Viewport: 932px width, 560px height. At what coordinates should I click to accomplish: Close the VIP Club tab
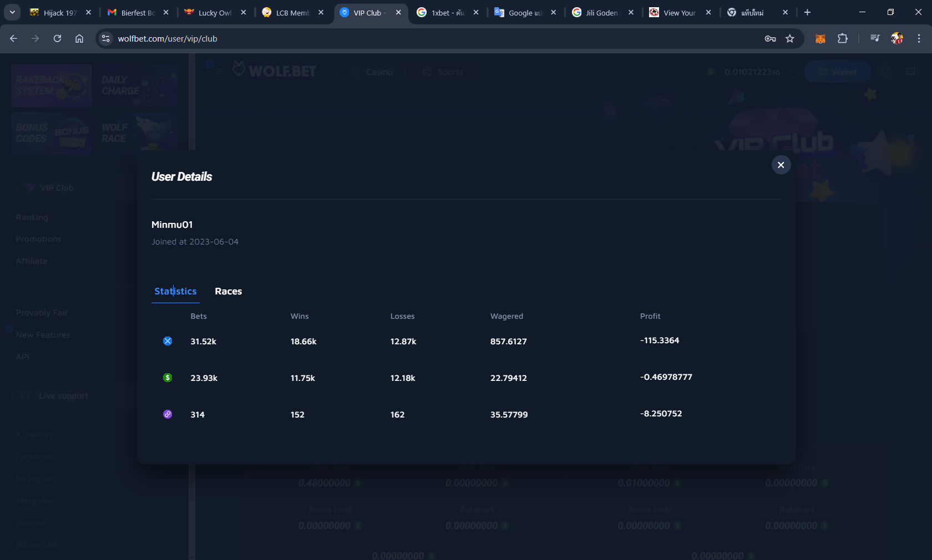point(398,12)
